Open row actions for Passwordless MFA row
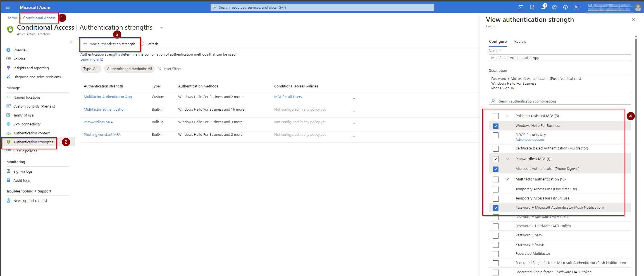This screenshot has height=276, width=644. 353,124
